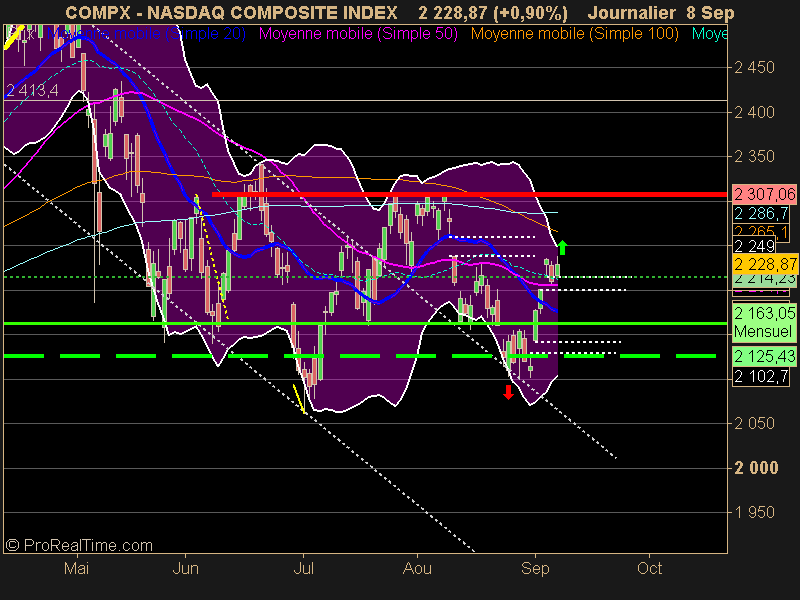Select the COMPX - NASDAQ COMPOSITE INDEX title
Viewport: 800px width, 600px height.
232,13
